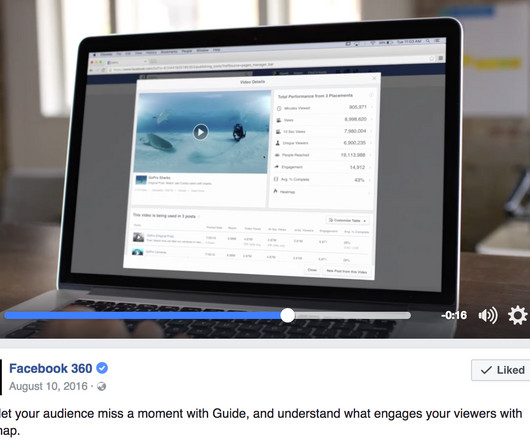Click the New Post from this Video button
The image size is (530, 442).
346,271
